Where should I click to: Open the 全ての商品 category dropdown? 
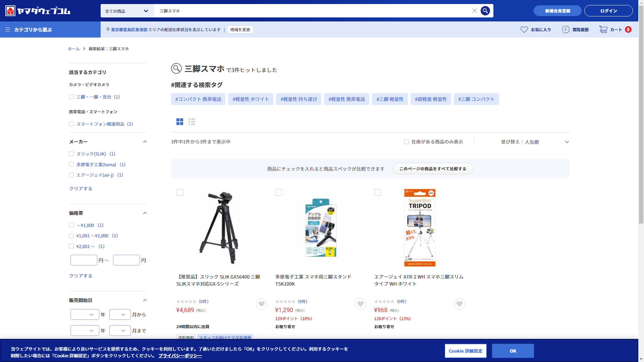tap(127, 11)
